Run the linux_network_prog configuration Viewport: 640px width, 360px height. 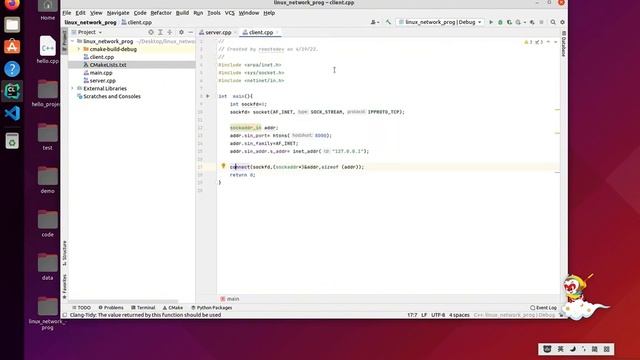point(491,22)
